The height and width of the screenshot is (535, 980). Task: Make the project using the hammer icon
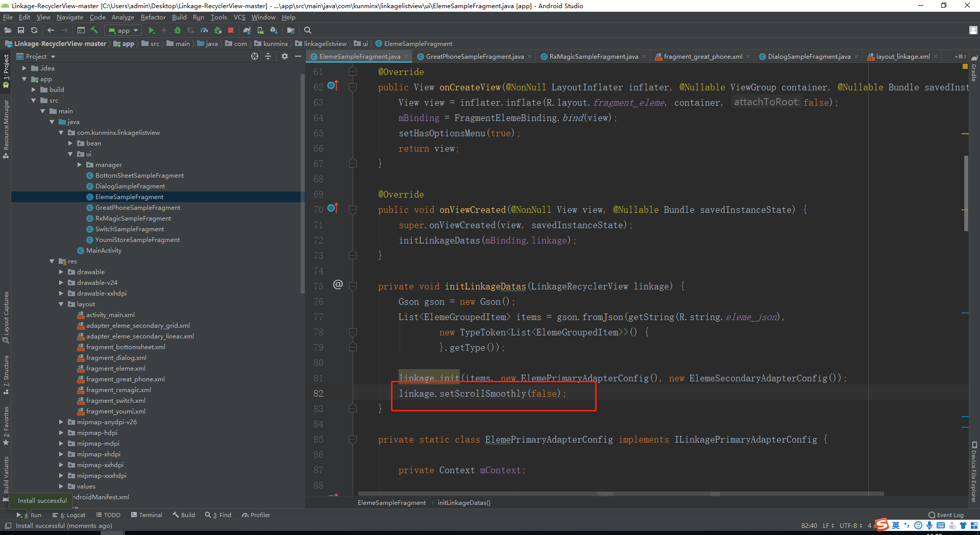point(94,30)
